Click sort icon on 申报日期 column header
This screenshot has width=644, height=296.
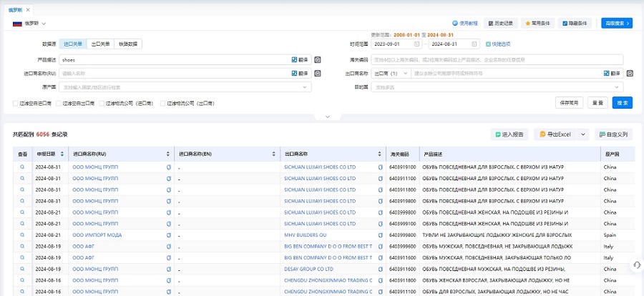(x=63, y=154)
